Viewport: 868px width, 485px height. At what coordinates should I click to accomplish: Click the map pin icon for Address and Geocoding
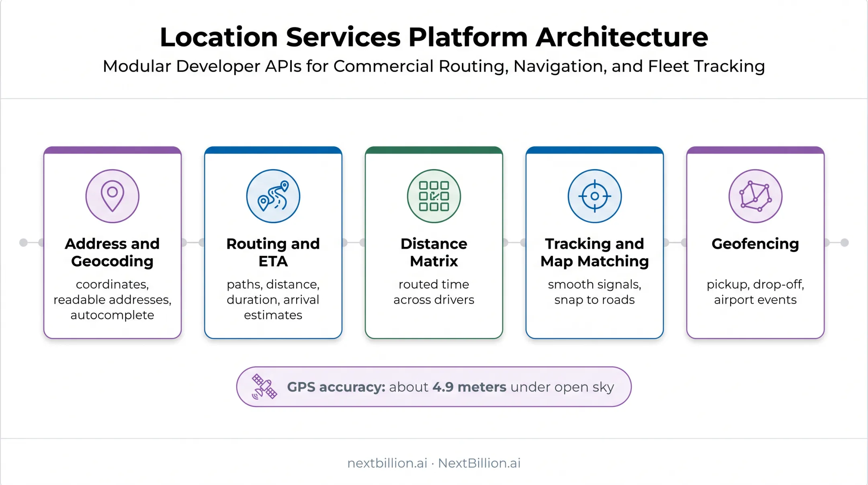click(x=113, y=196)
